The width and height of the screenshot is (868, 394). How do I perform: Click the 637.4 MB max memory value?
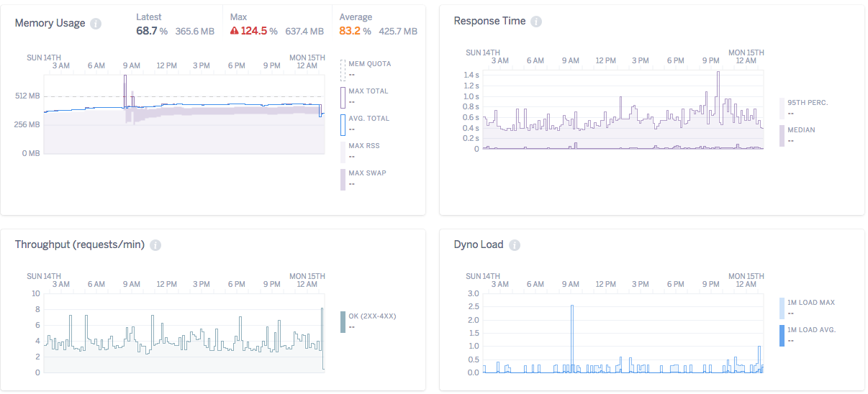click(304, 32)
